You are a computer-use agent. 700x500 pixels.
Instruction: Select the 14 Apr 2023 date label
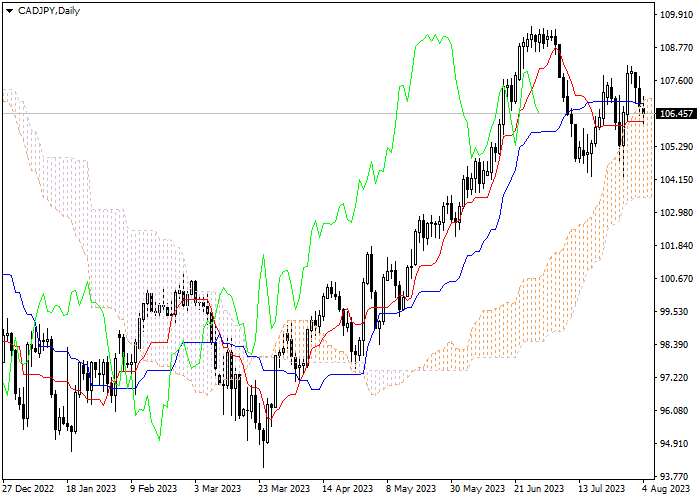347,489
